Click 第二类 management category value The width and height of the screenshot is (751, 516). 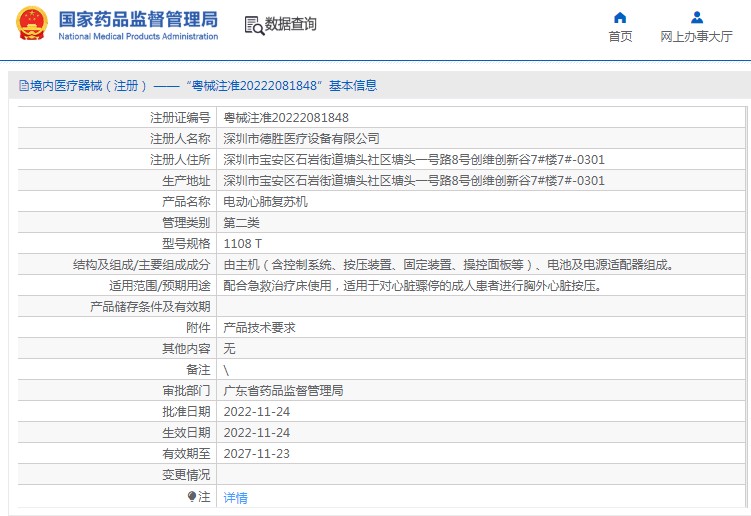coord(241,223)
